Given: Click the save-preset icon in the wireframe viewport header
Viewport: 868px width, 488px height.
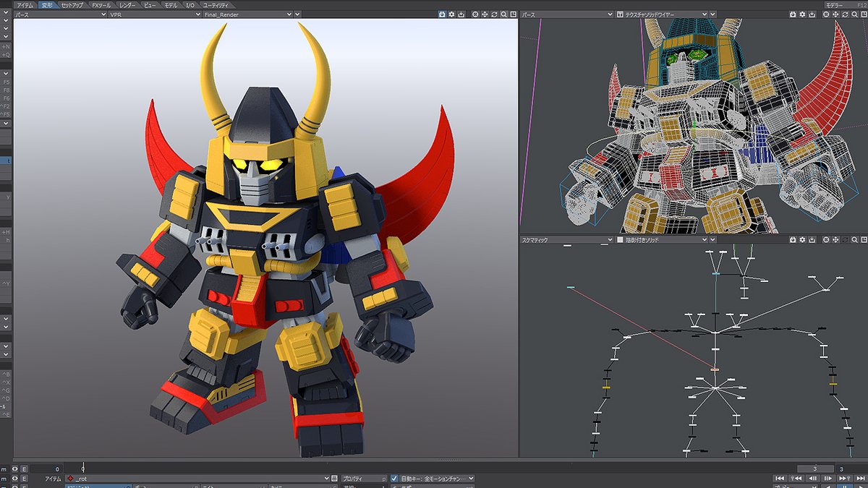Looking at the screenshot, I should (812, 14).
